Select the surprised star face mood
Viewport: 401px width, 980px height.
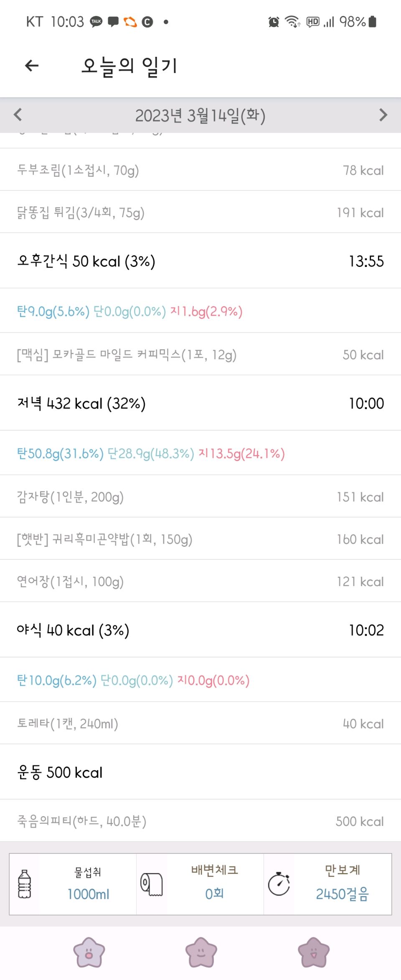pos(89,952)
